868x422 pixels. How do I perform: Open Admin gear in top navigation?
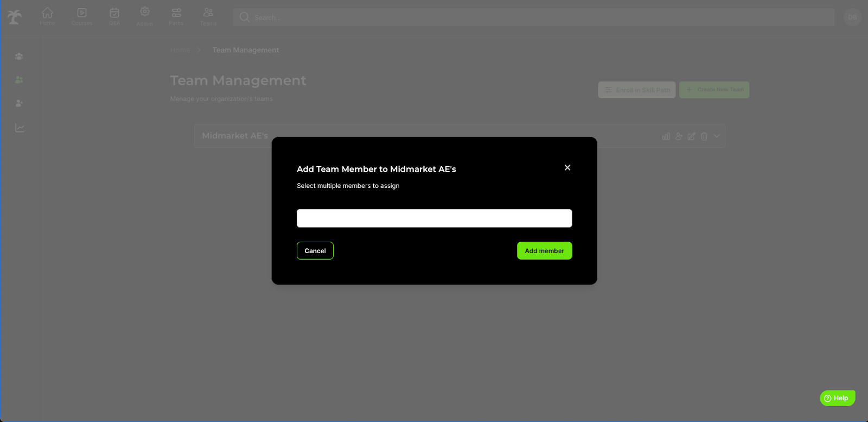point(145,16)
